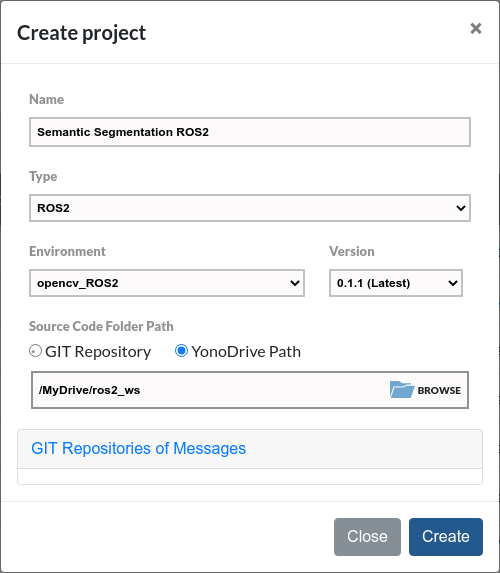
Task: Click the gray Close button
Action: (x=367, y=536)
